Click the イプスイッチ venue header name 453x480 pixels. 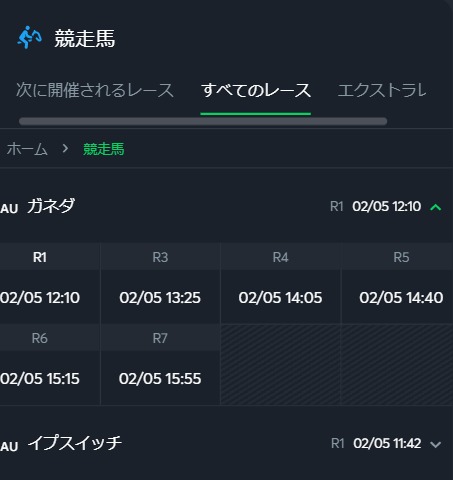click(x=75, y=443)
